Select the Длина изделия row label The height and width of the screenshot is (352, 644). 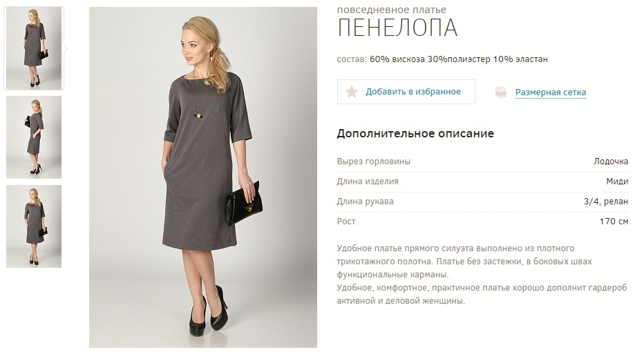368,182
